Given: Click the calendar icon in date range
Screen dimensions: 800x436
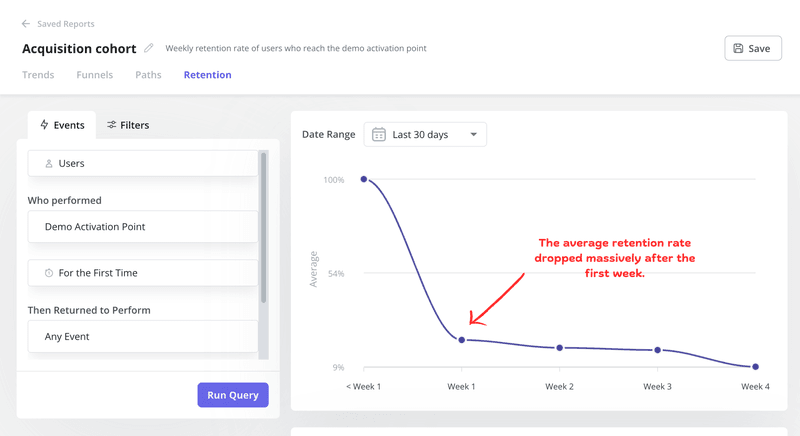Looking at the screenshot, I should [x=379, y=134].
